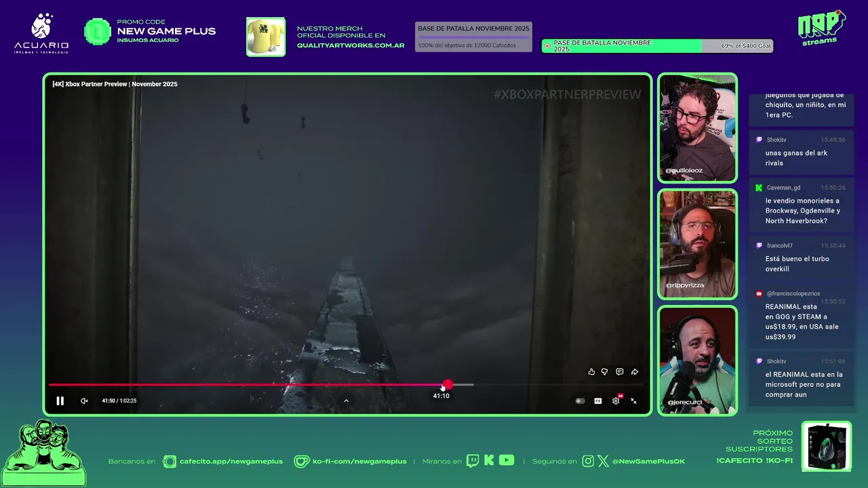Click the X (Twitter) icon in the footer
This screenshot has width=868, height=488.
click(603, 461)
